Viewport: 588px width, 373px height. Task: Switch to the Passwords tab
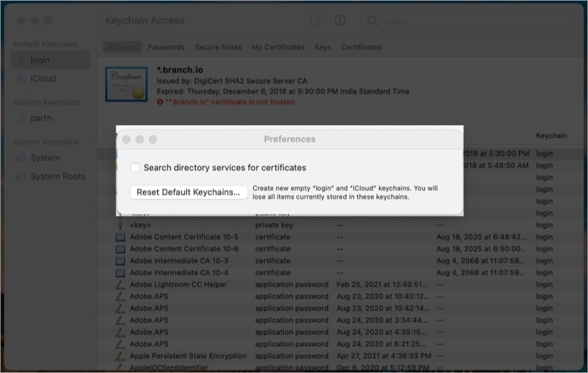click(166, 47)
